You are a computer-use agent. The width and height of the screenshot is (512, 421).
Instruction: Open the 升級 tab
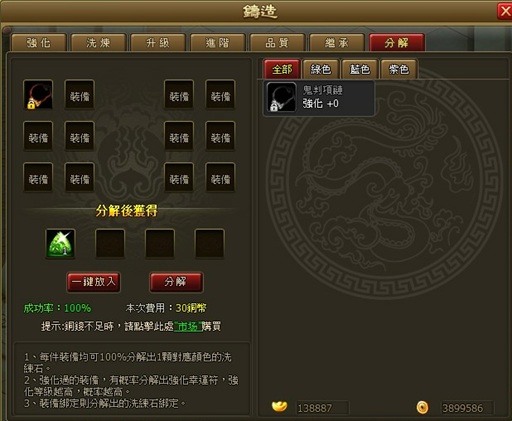tap(158, 42)
